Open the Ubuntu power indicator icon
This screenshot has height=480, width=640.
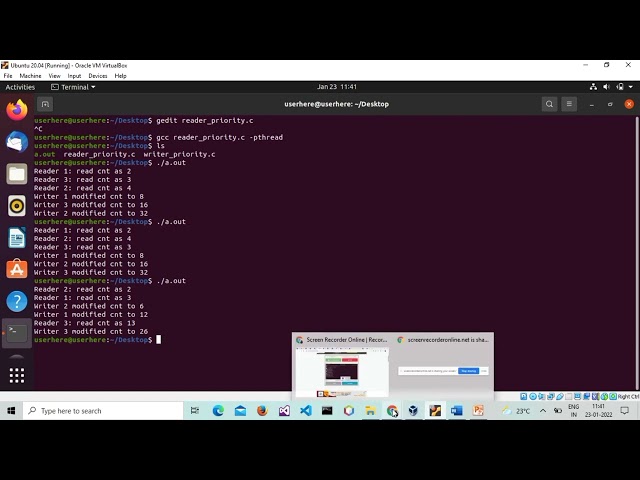(x=620, y=87)
